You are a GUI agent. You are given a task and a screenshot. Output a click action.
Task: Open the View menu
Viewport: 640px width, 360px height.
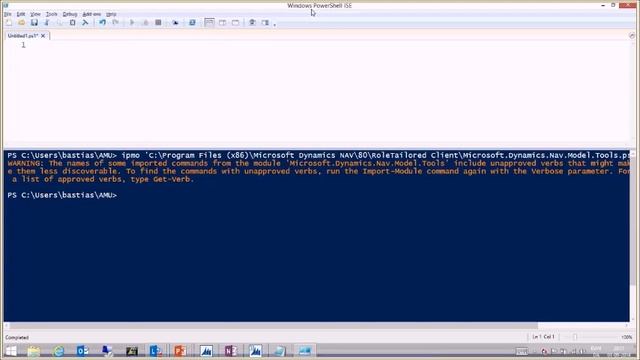coord(36,14)
